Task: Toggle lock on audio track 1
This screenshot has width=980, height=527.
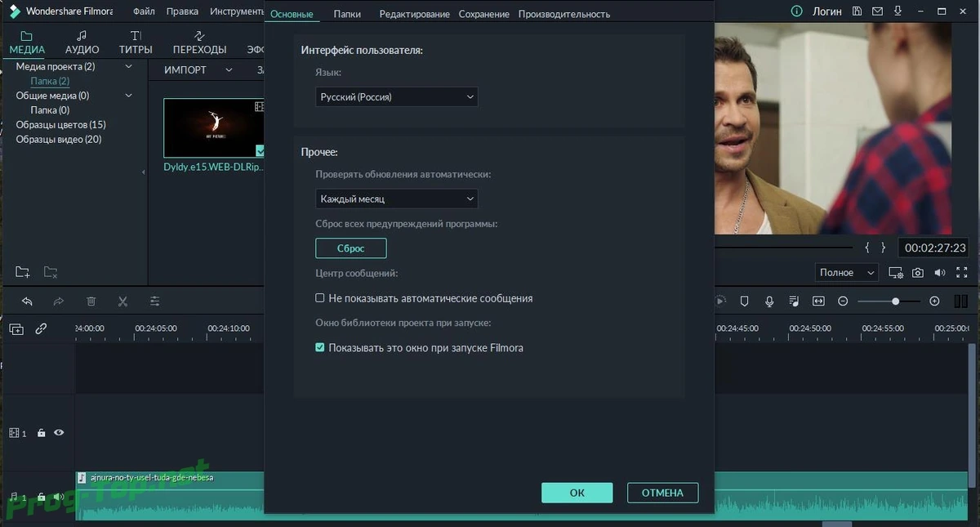Action: click(41, 497)
